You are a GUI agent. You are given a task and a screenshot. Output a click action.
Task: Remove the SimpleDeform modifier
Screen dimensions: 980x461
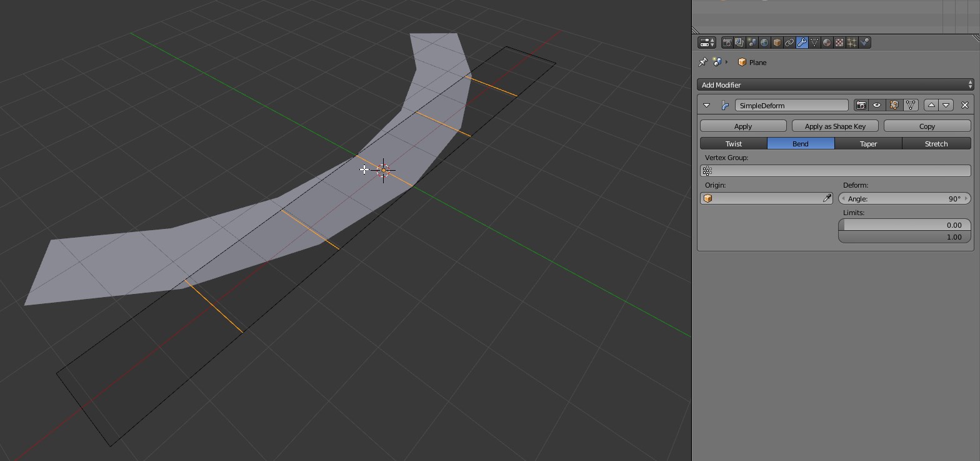(965, 105)
